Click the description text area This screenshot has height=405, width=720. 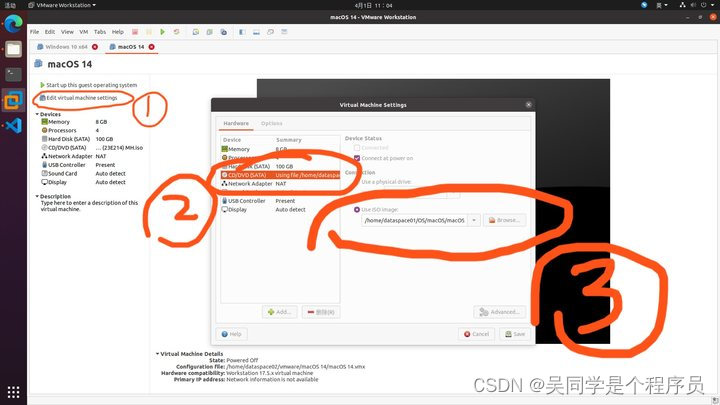pyautogui.click(x=89, y=206)
